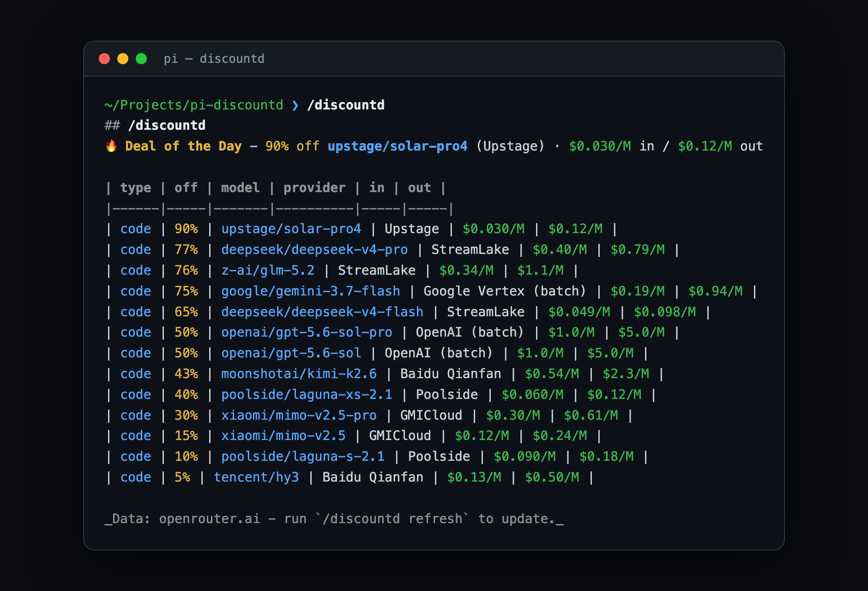
Task: Click the 15% discount cell
Action: [186, 436]
